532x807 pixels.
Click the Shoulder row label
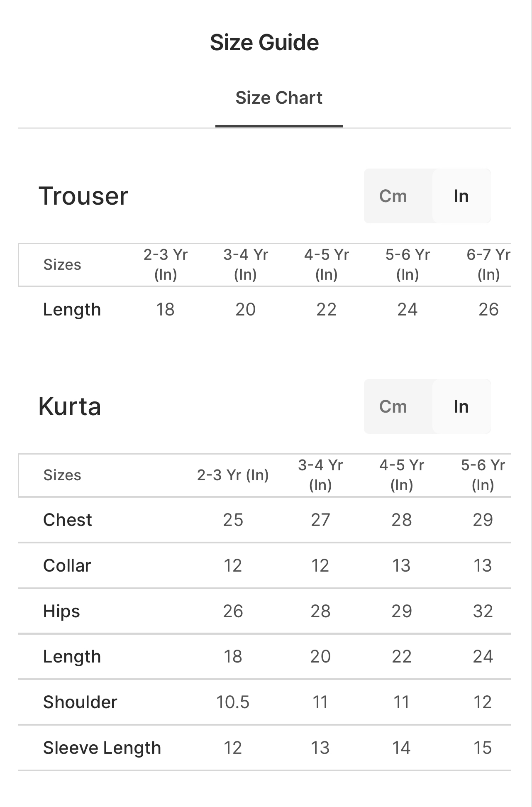pos(80,702)
